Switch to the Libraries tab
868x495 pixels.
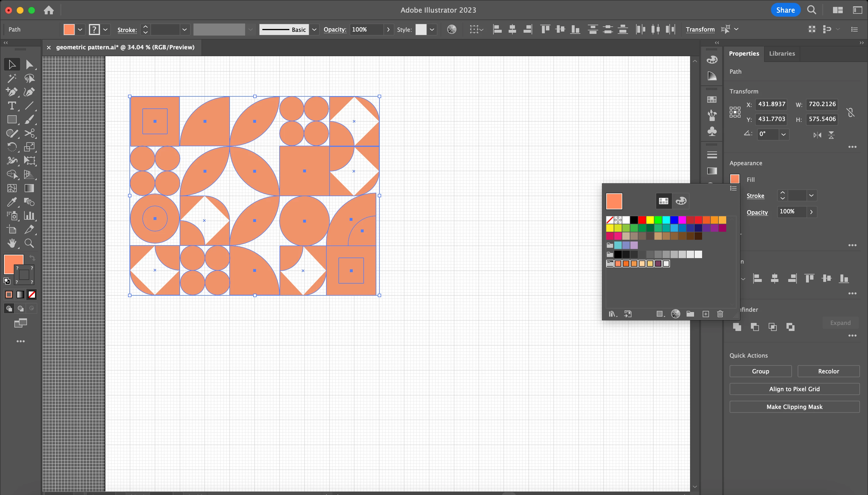[x=782, y=53]
